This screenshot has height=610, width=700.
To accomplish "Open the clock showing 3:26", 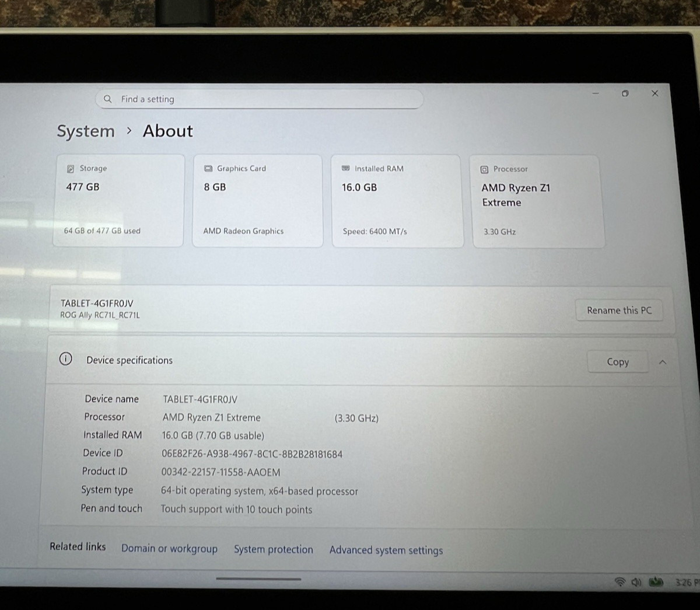I will click(x=687, y=583).
